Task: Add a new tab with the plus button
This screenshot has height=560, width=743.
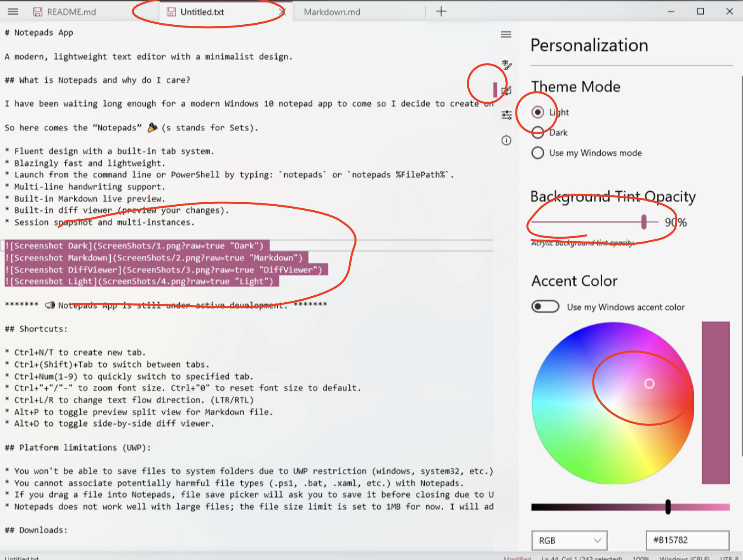Action: (x=441, y=12)
